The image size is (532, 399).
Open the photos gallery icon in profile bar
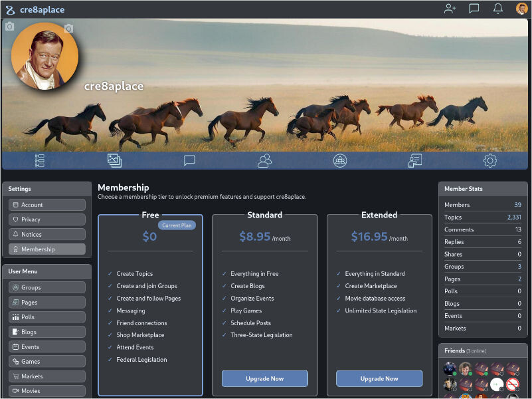click(114, 160)
